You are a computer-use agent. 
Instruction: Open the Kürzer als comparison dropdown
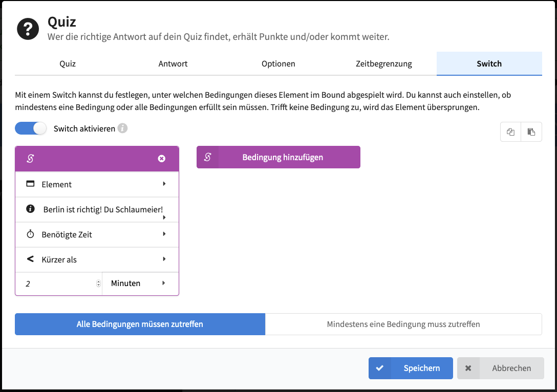(97, 259)
